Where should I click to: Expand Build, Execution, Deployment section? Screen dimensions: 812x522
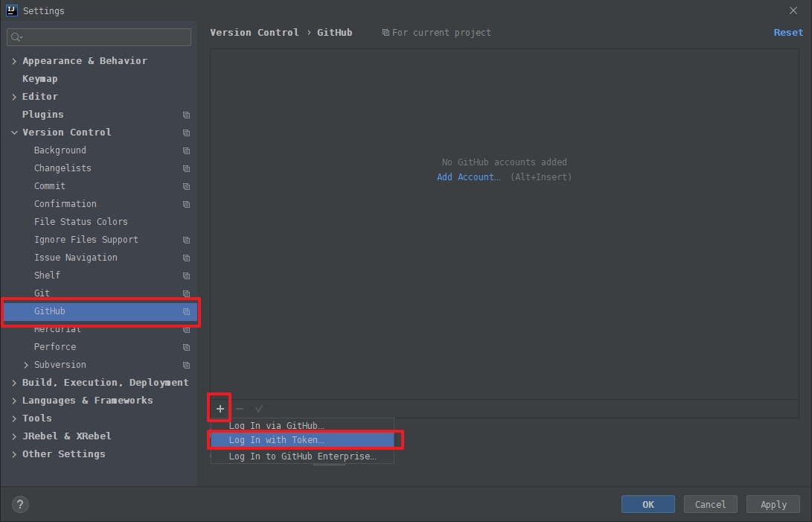click(14, 383)
